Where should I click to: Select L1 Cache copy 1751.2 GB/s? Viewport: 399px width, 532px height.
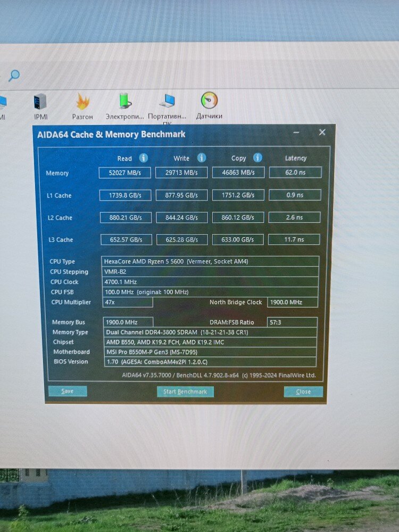click(238, 195)
